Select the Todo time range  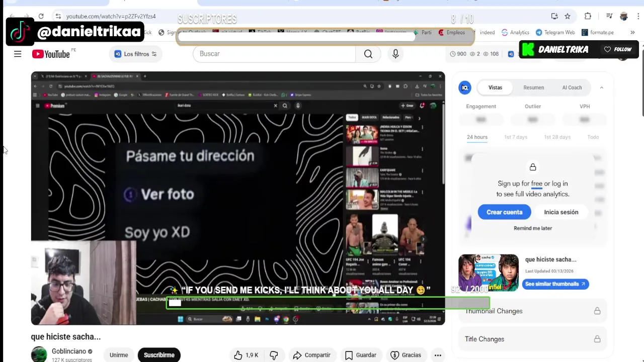[593, 137]
